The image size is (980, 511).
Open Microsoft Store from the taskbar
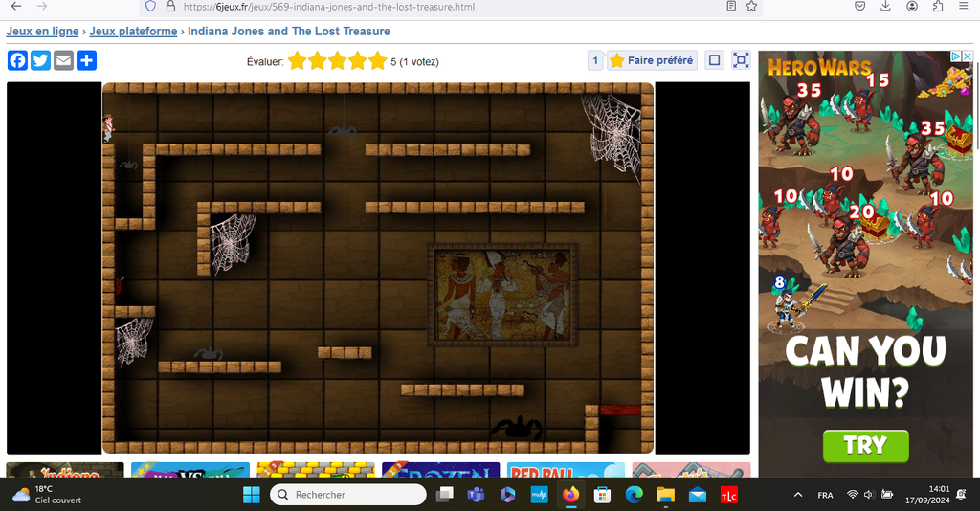(603, 495)
